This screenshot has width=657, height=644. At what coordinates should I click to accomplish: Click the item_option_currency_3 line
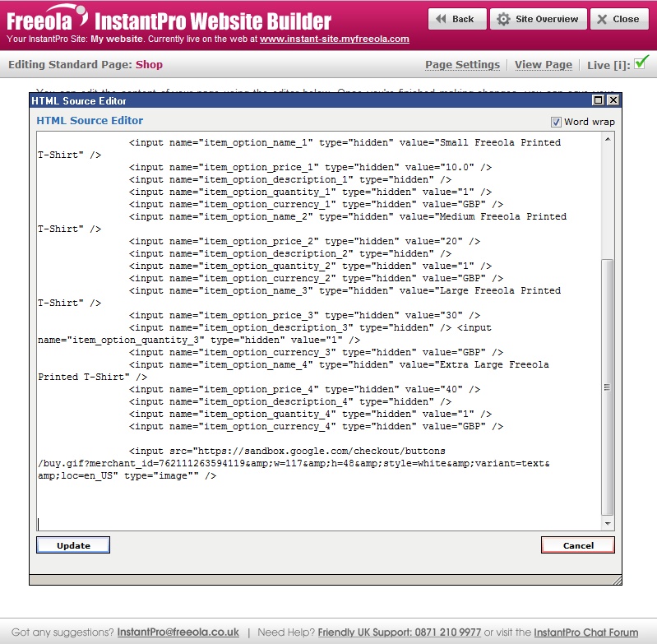point(316,352)
